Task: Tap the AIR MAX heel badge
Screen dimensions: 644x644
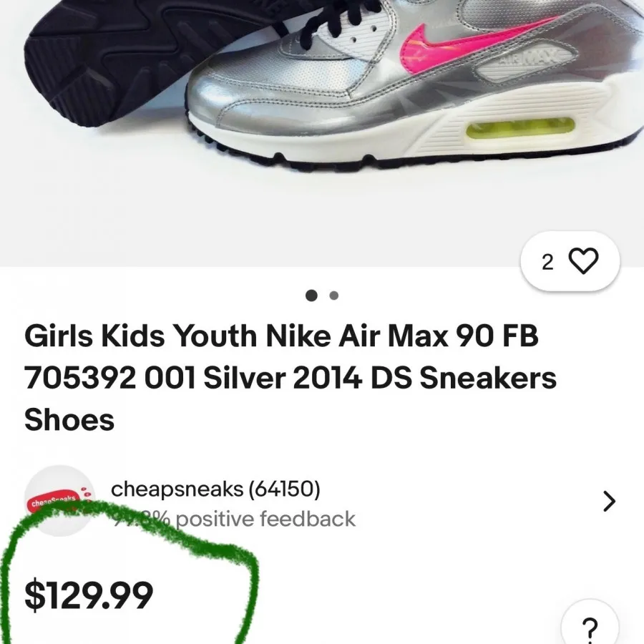Action: (530, 61)
